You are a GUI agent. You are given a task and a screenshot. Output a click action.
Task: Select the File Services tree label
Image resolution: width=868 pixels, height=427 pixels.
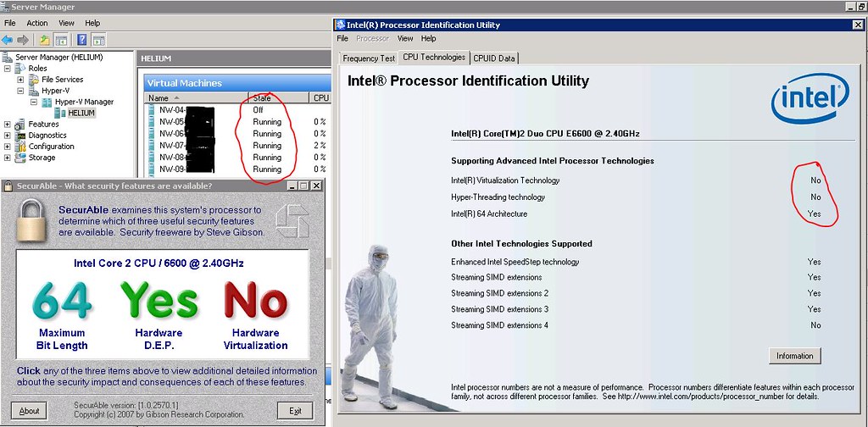click(x=63, y=80)
